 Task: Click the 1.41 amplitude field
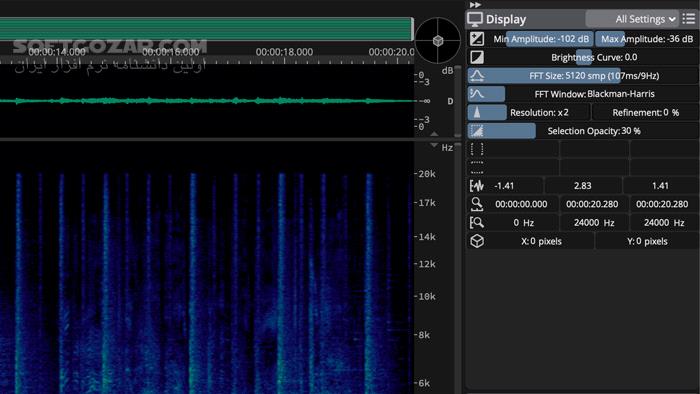click(660, 186)
